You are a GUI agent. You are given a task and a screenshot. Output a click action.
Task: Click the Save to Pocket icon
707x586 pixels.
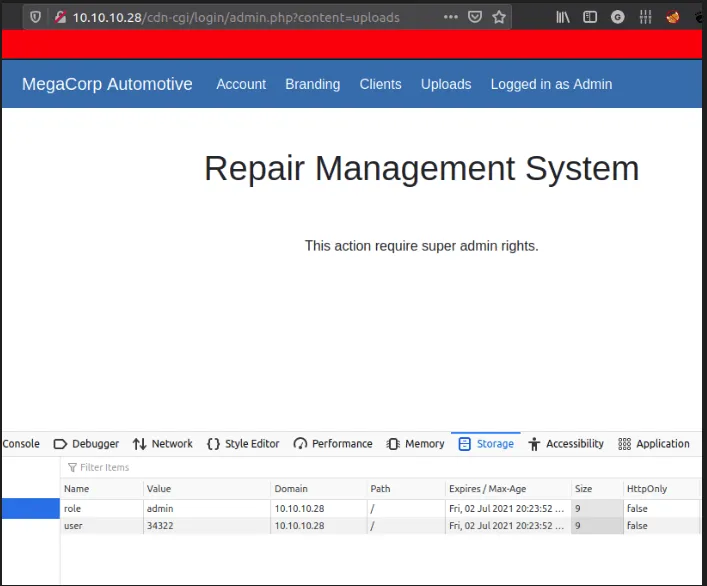pos(475,17)
